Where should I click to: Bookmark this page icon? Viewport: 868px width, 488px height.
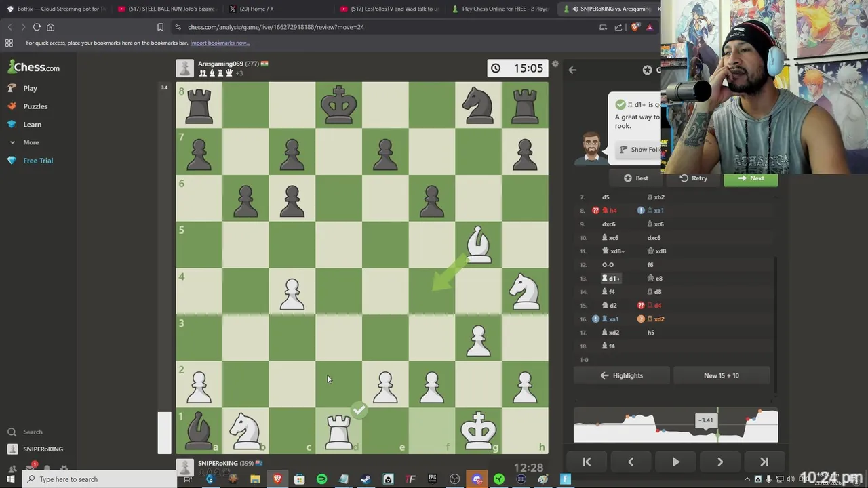[160, 27]
